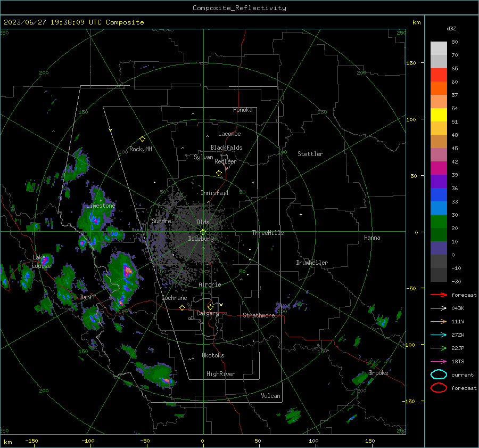Click the 57 value in dBZ legend
Screen dimensions: 479x448
click(455, 95)
